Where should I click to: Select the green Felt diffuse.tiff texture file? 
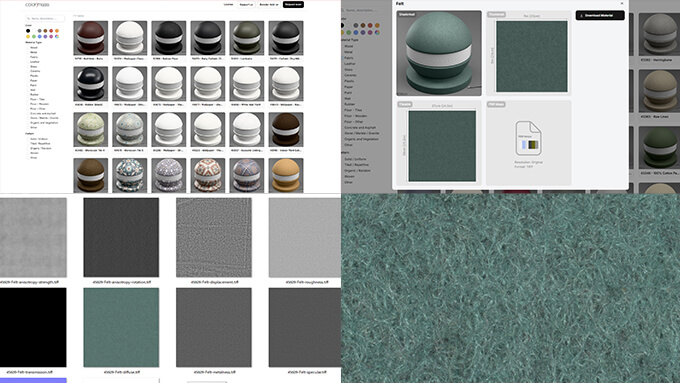pos(121,327)
